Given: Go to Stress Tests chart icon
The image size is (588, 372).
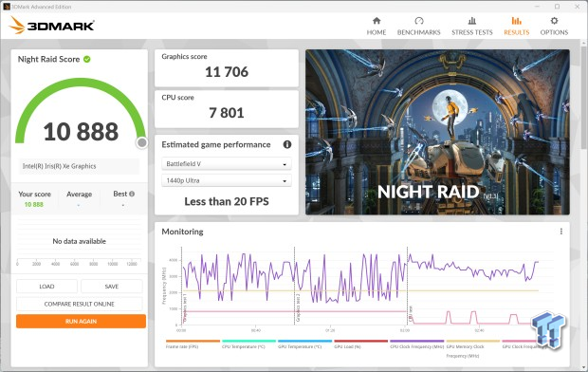Looking at the screenshot, I should pyautogui.click(x=472, y=21).
